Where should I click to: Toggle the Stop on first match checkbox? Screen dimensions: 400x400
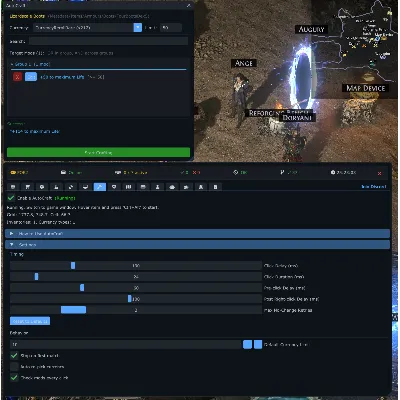click(x=14, y=356)
